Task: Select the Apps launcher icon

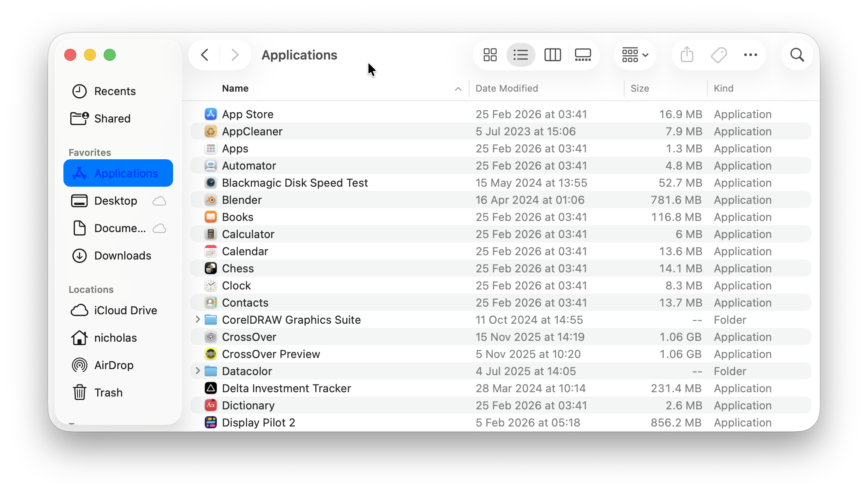Action: pos(210,148)
